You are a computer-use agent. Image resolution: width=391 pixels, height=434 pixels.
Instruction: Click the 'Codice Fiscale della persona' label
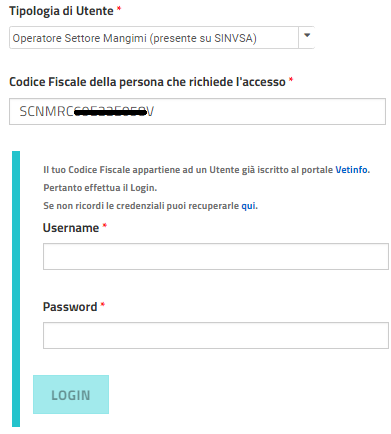[147, 82]
